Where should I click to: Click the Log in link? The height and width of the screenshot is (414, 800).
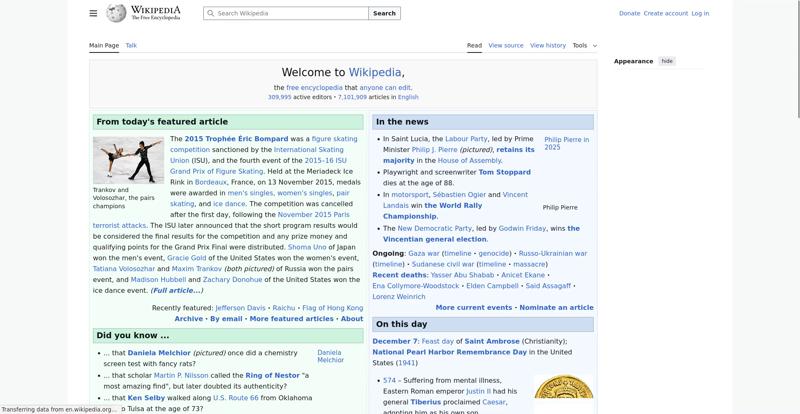pos(700,14)
